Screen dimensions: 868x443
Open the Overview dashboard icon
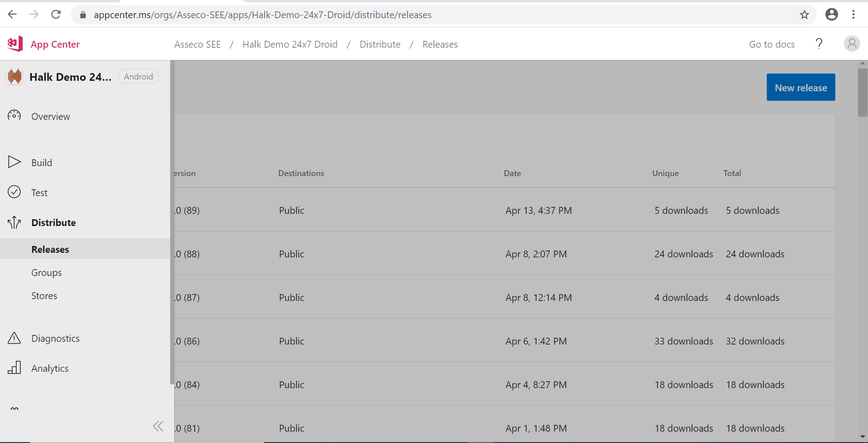14,116
